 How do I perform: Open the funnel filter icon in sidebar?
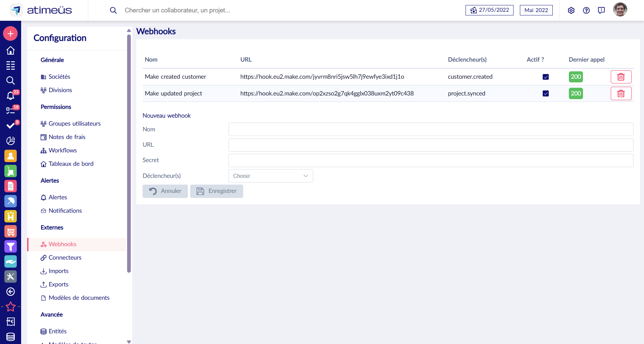(10, 247)
